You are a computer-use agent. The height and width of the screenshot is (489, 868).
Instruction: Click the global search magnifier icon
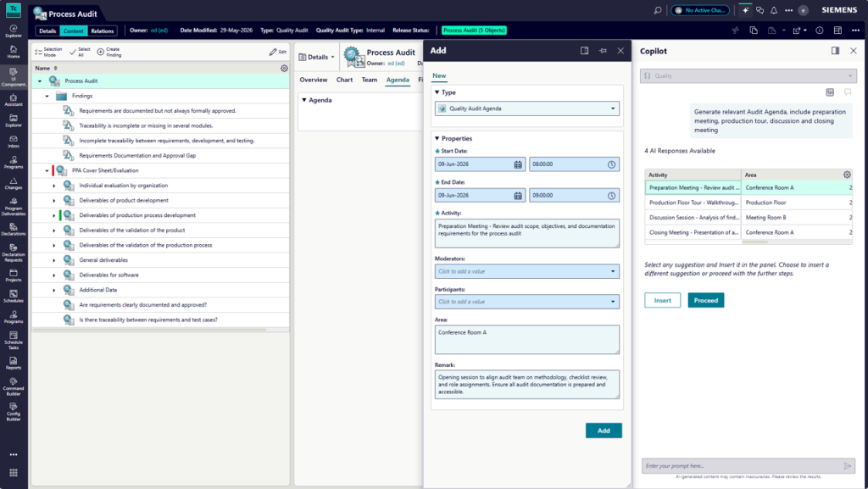(657, 10)
